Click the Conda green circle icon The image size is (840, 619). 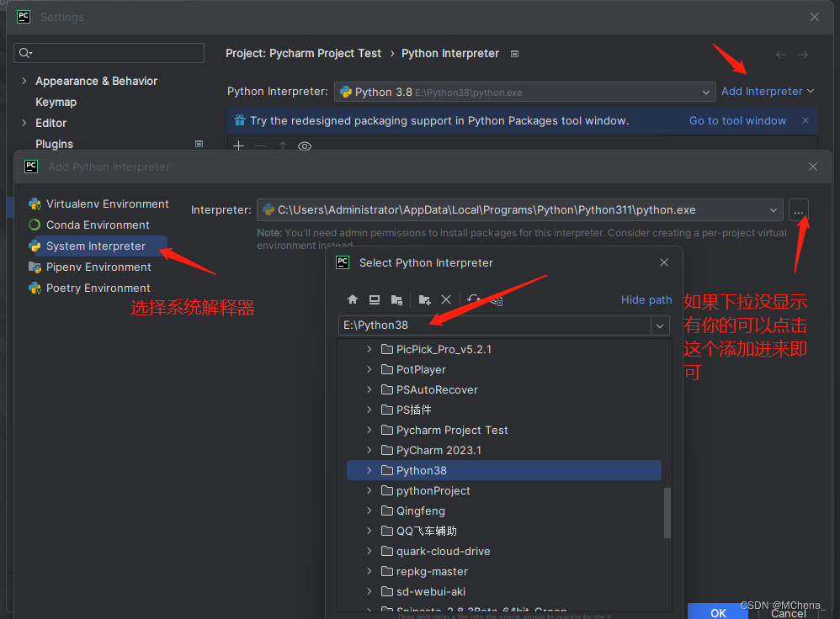point(35,225)
